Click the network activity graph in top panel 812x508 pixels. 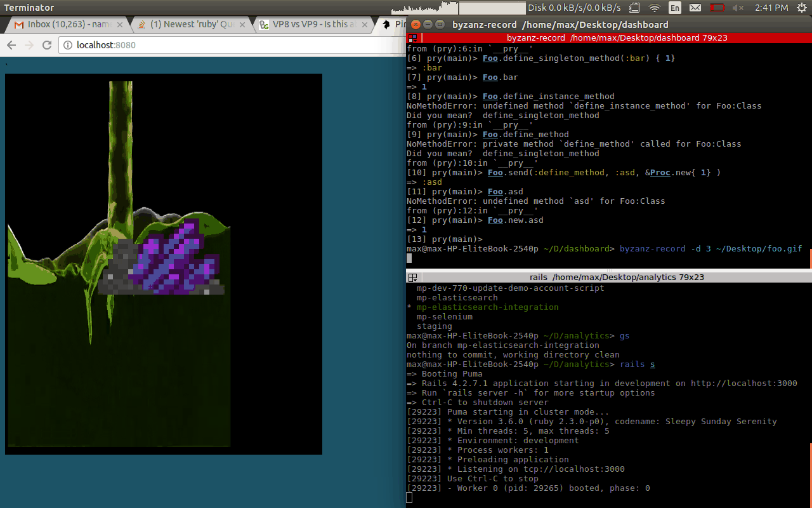pyautogui.click(x=425, y=8)
